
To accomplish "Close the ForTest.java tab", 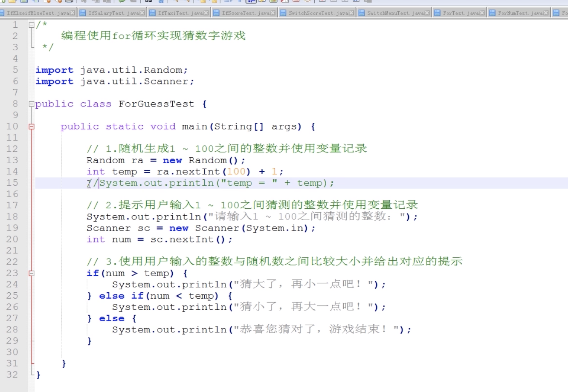I will coord(482,13).
